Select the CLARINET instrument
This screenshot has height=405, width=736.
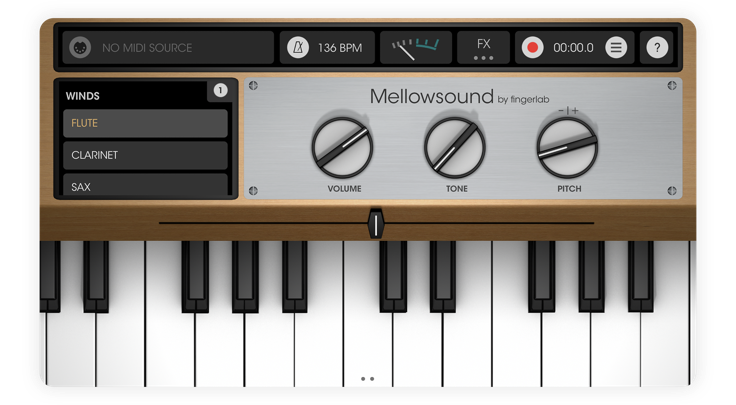[146, 155]
